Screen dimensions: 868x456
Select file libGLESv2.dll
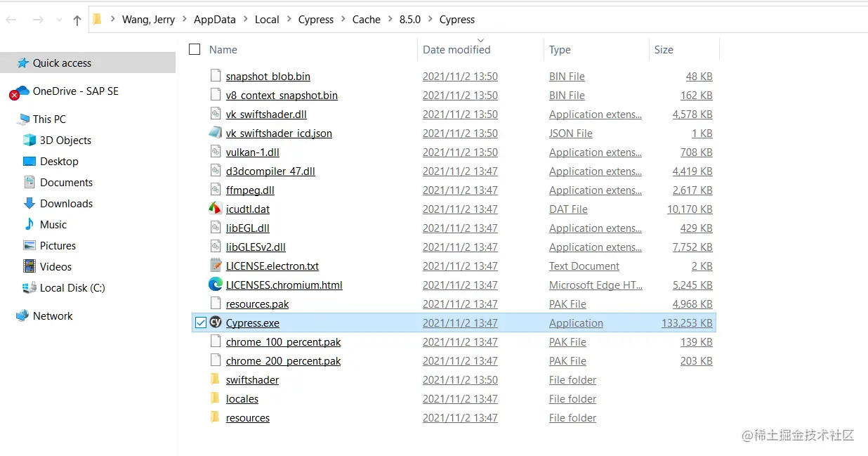click(x=256, y=247)
